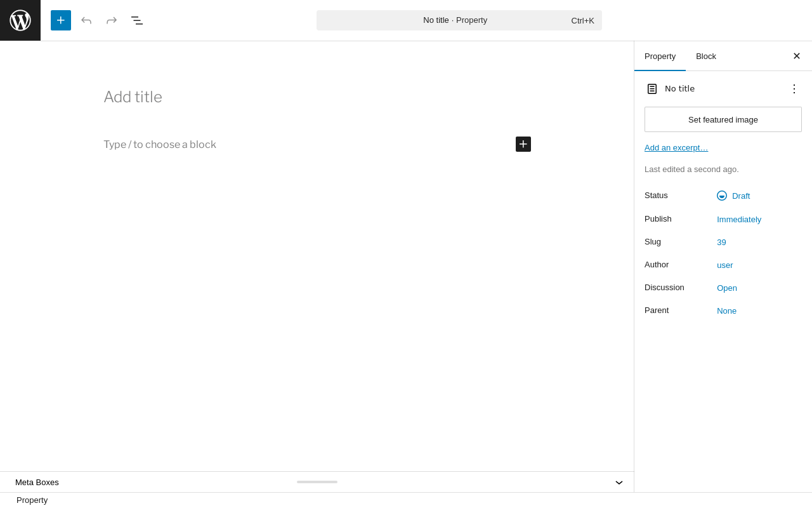Change the author user dropdown
Screen dimensions: 812x508
725,265
